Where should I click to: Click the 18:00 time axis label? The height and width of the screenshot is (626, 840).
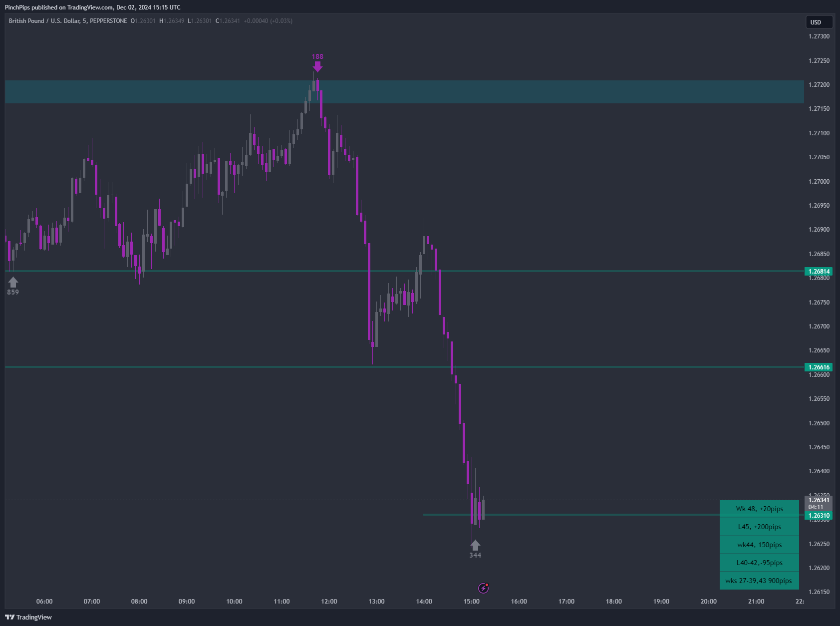tap(614, 602)
